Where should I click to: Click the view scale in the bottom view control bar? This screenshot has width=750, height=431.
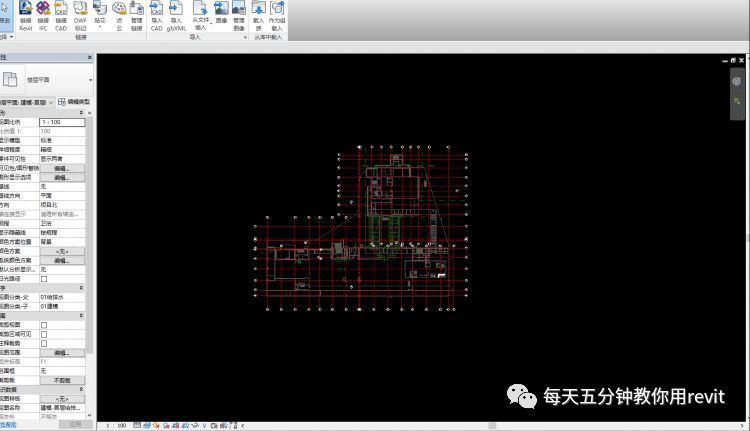point(120,425)
